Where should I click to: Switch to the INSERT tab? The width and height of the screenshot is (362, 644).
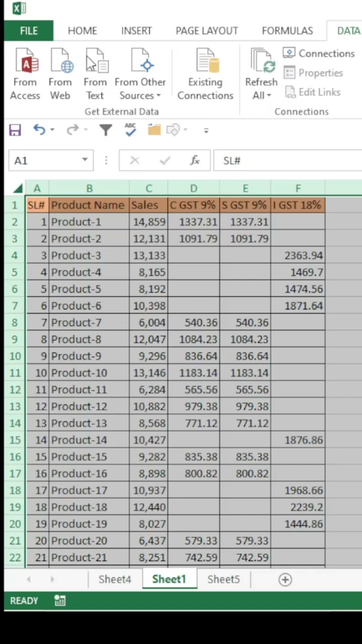136,31
